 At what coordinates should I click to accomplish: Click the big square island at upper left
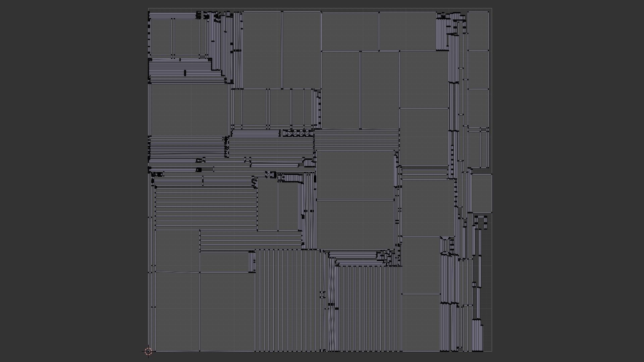coord(190,110)
